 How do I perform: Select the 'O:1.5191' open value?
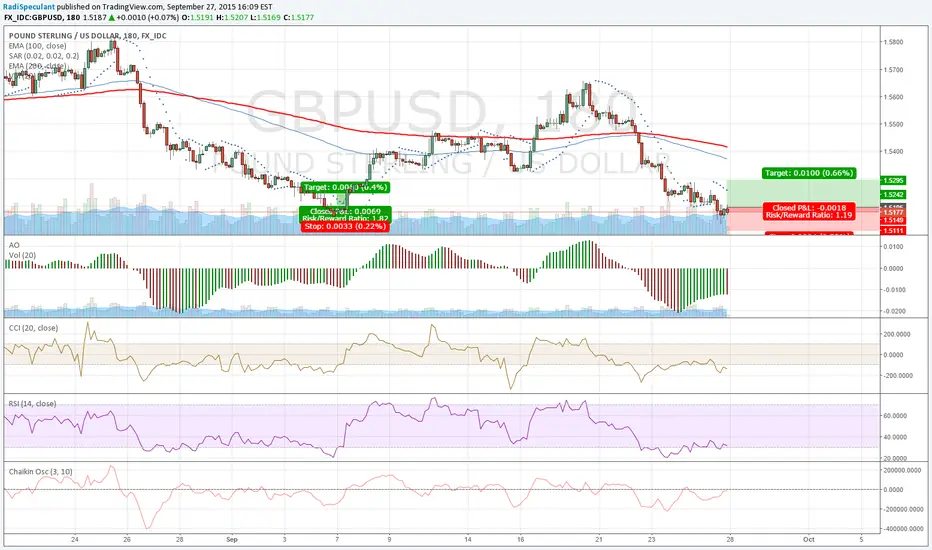click(x=197, y=17)
